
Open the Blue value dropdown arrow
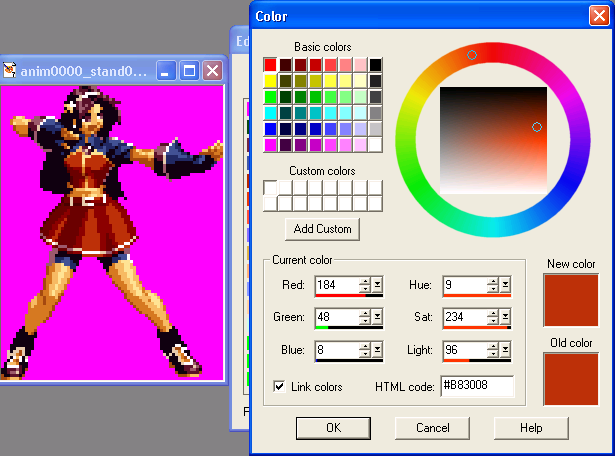pos(377,349)
